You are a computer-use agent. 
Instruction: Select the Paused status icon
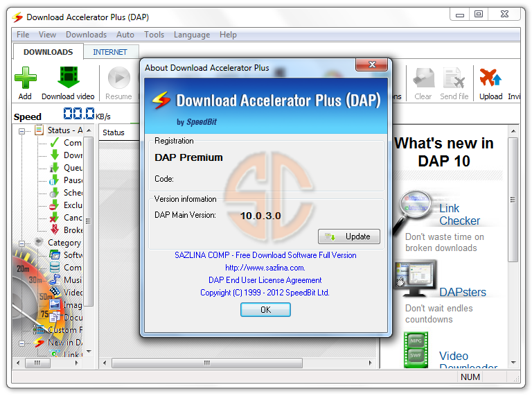pos(54,180)
